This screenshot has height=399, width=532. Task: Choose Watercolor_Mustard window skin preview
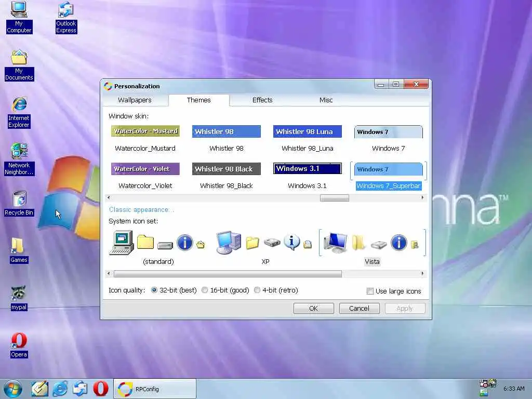point(145,131)
